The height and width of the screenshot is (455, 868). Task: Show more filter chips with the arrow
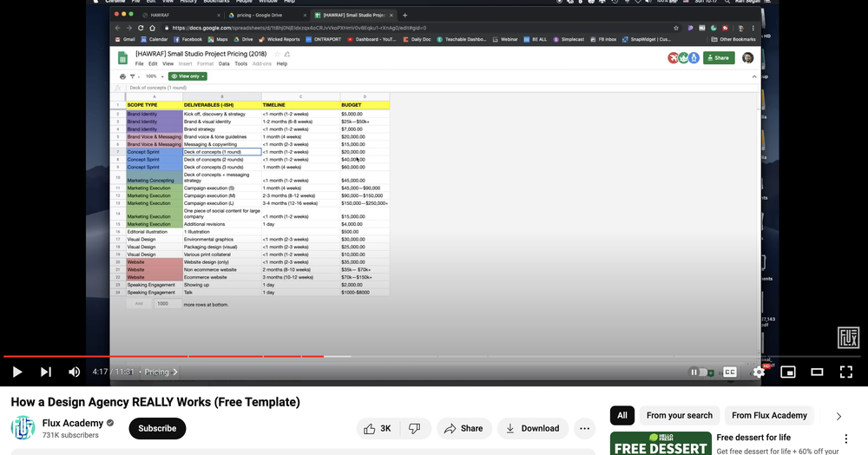click(838, 416)
